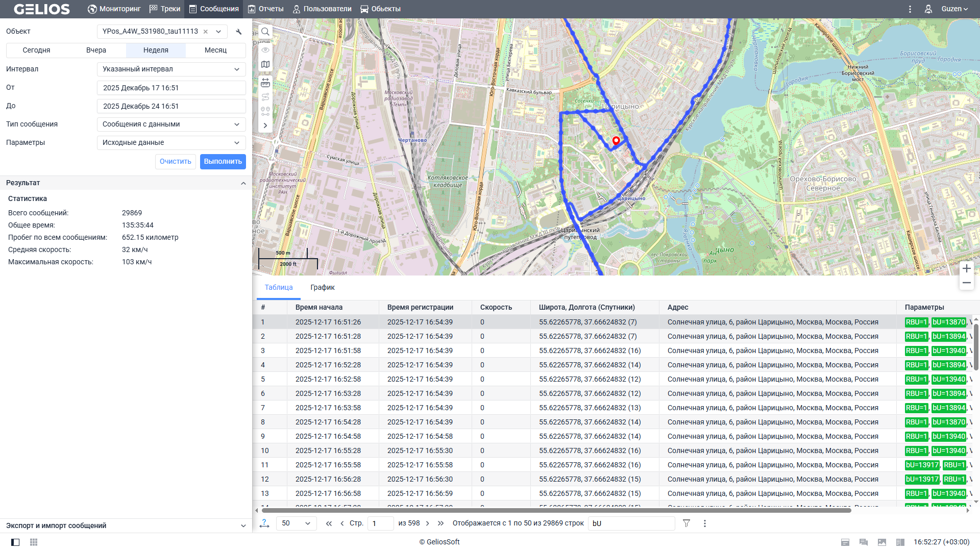The height and width of the screenshot is (551, 980).
Task: Open the Тип сообщения dropdown
Action: (171, 124)
